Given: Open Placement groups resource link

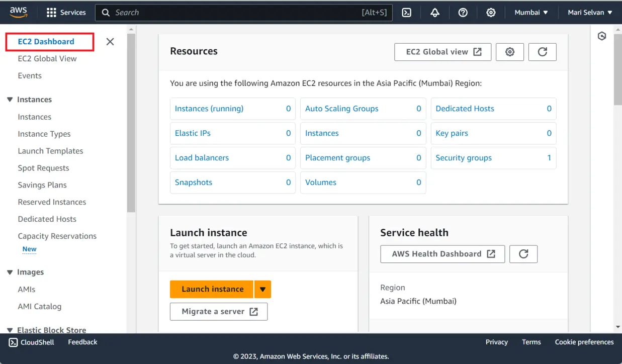Looking at the screenshot, I should pos(337,158).
